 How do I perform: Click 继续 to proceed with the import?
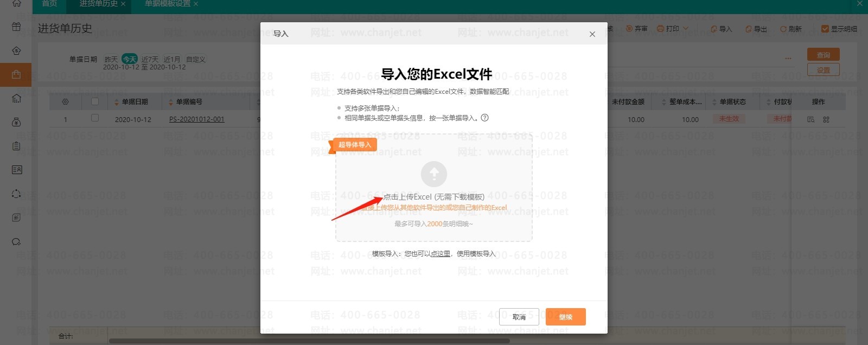(x=566, y=317)
